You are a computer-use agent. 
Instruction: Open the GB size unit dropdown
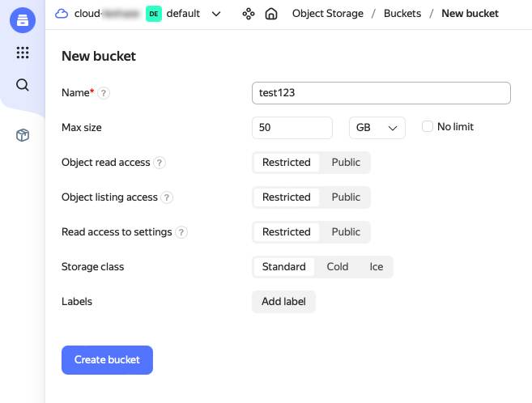(x=377, y=128)
